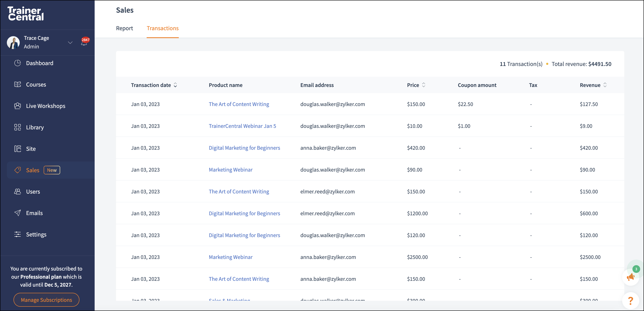The width and height of the screenshot is (644, 311).
Task: Click the Library grid icon
Action: [x=18, y=127]
